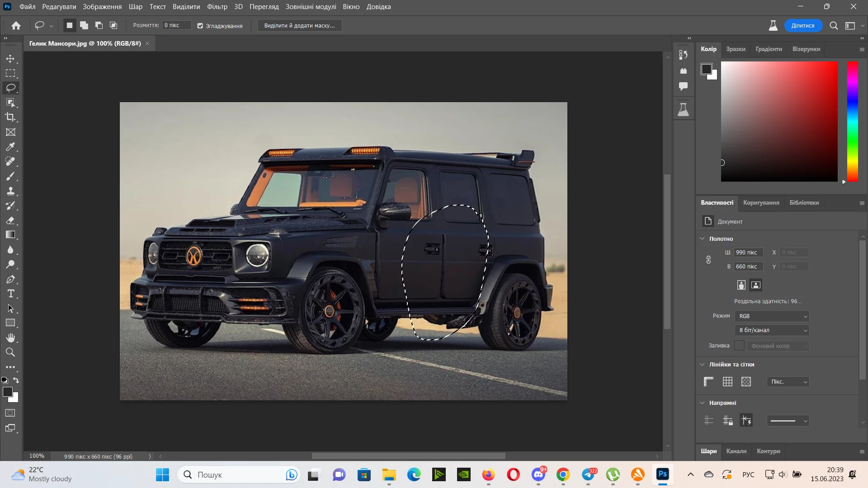Select the Pen tool

tap(10, 279)
